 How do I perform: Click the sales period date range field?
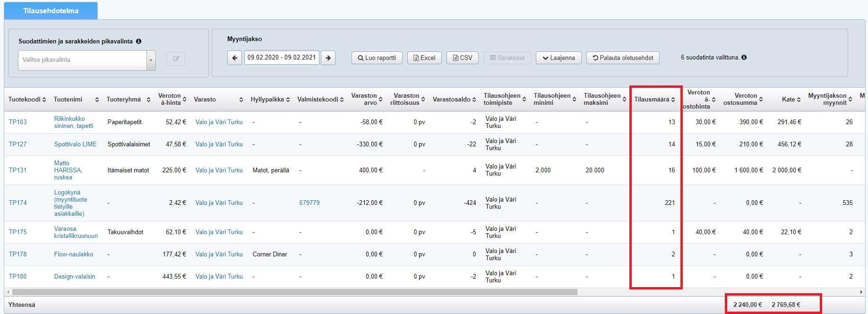click(x=282, y=58)
